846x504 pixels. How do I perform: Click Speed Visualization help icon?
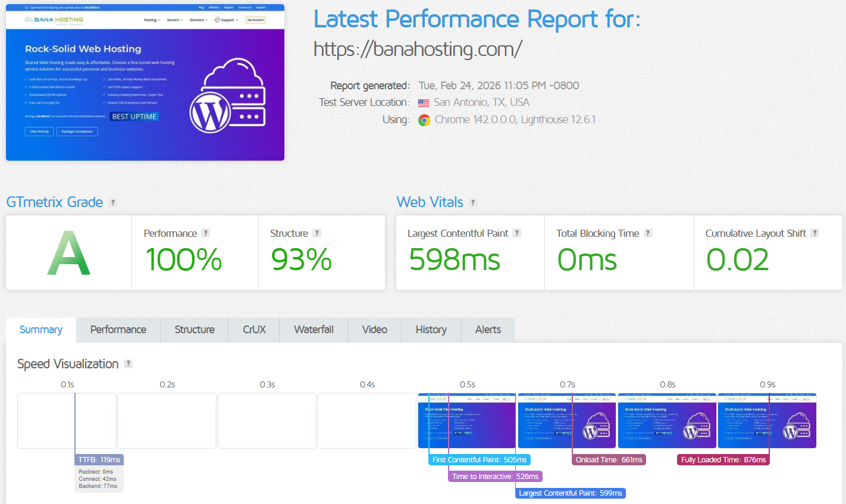(x=128, y=364)
